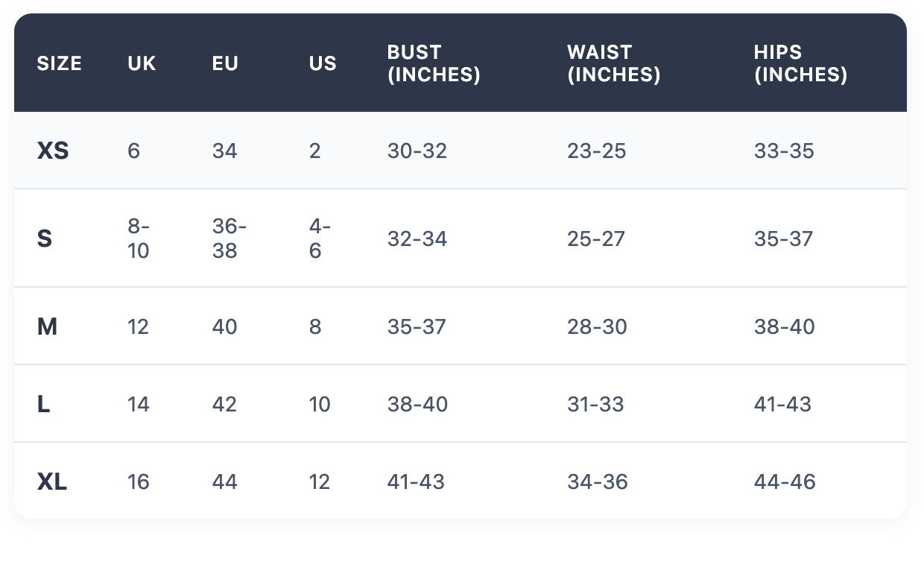The image size is (924, 568).
Task: Click the UK column header
Action: 142,63
